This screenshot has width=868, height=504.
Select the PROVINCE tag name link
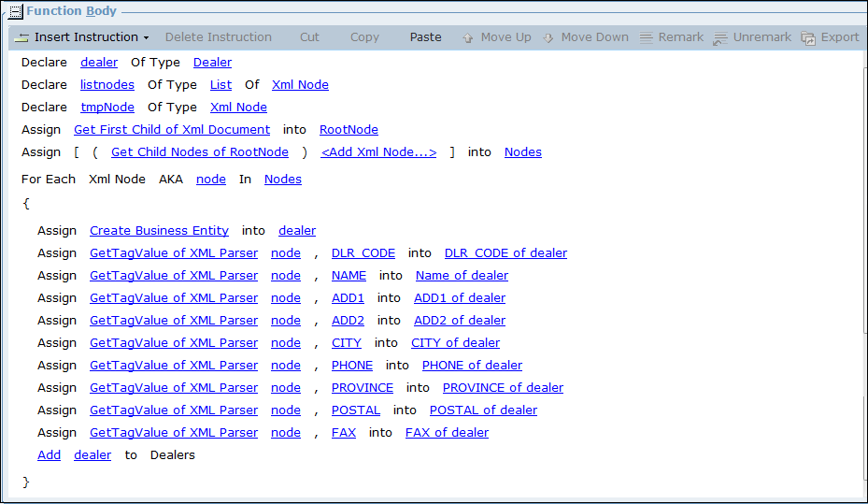(x=363, y=388)
